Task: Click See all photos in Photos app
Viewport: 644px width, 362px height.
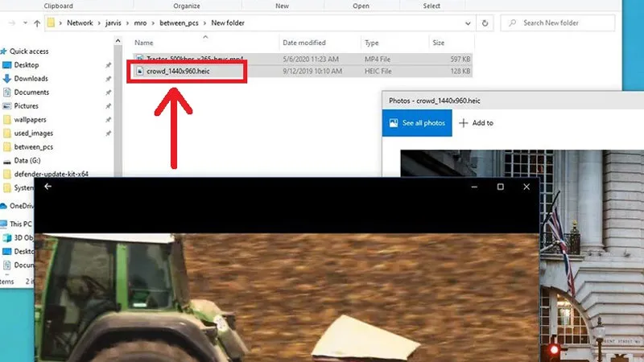Action: point(417,123)
